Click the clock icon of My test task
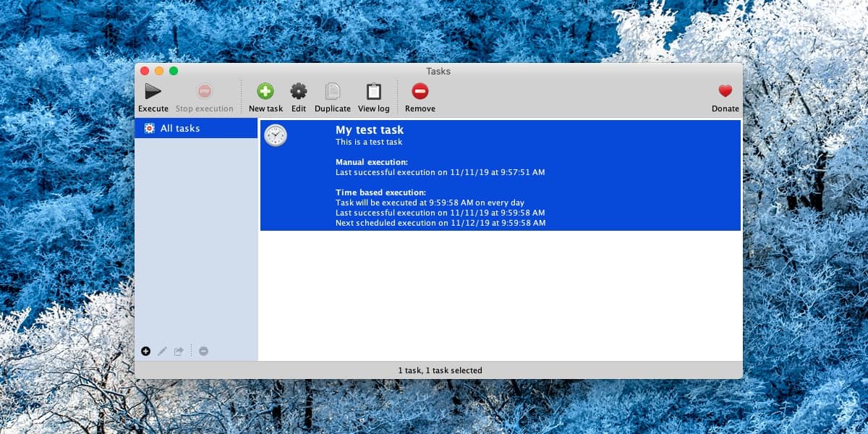Image resolution: width=868 pixels, height=434 pixels. click(x=276, y=135)
